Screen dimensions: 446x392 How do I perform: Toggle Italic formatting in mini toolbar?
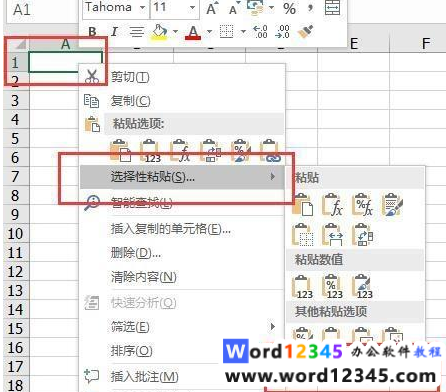(114, 32)
